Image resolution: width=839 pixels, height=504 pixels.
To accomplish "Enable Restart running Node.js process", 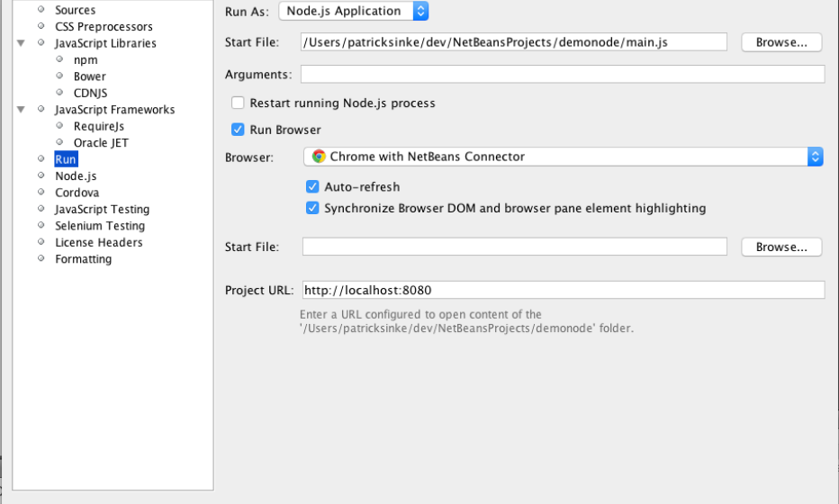I will pos(239,103).
